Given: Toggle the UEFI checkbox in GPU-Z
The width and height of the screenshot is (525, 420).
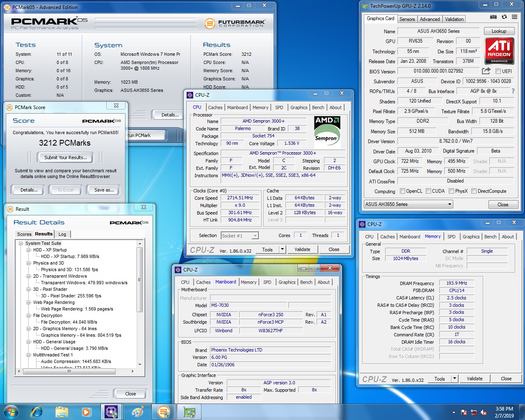Looking at the screenshot, I should (x=498, y=71).
